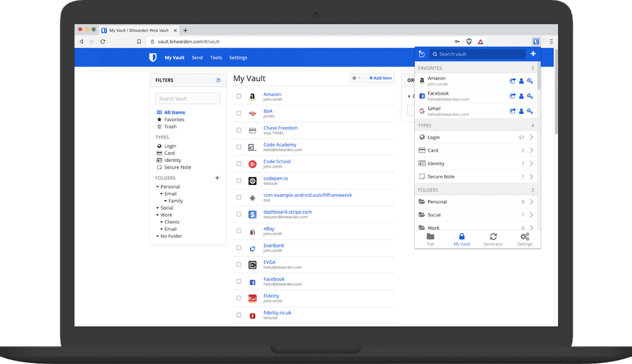Click the Bitwarden shield logo in the header
Image resolution: width=632 pixels, height=364 pixels.
coord(153,57)
